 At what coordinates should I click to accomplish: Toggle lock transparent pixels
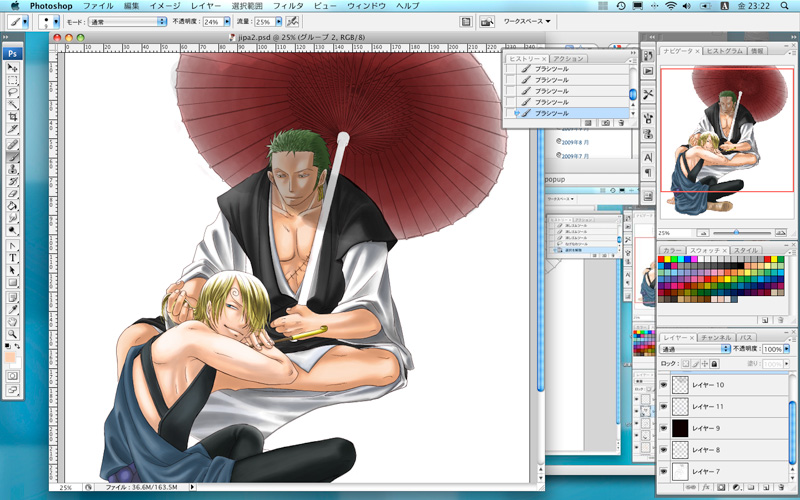click(x=686, y=364)
